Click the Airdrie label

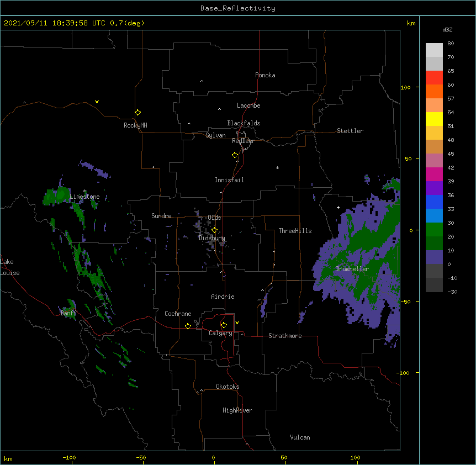click(x=223, y=297)
